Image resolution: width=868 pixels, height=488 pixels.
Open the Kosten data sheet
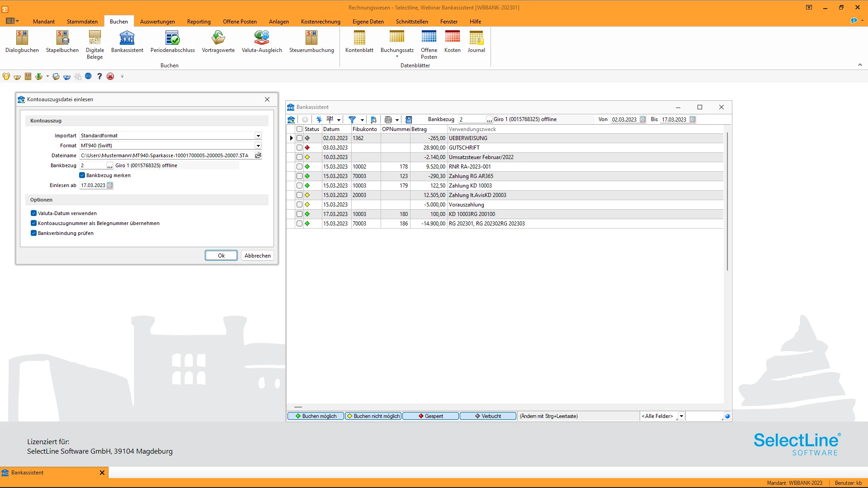click(453, 42)
